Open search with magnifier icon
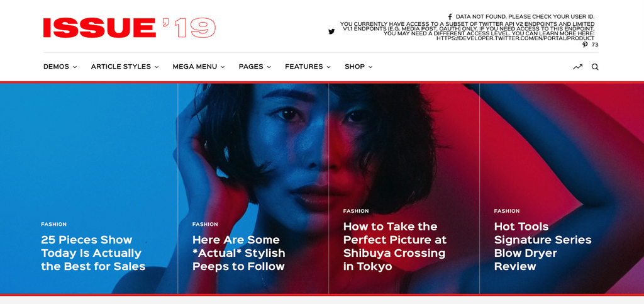 pos(595,67)
